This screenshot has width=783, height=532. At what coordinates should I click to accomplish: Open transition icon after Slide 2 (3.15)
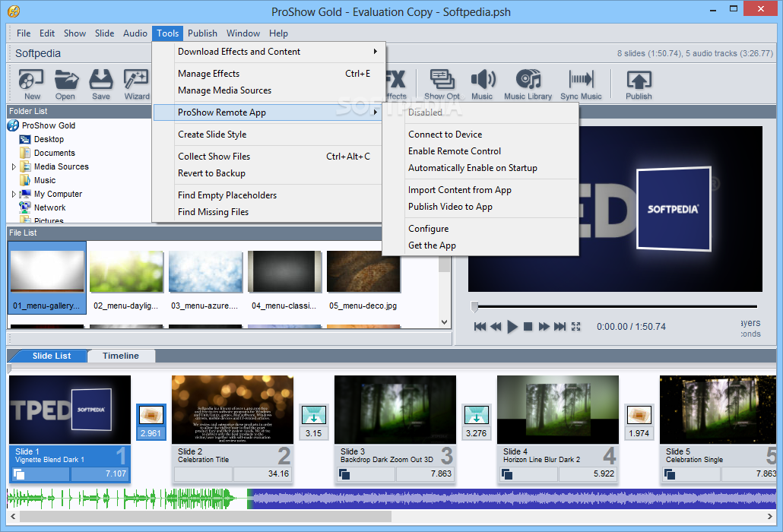click(x=314, y=415)
